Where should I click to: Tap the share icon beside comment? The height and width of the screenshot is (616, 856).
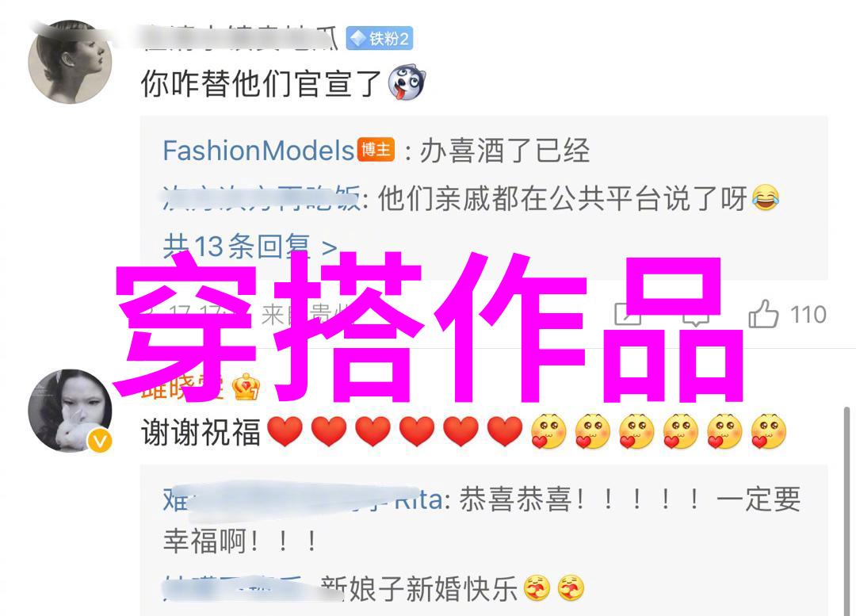pyautogui.click(x=628, y=314)
